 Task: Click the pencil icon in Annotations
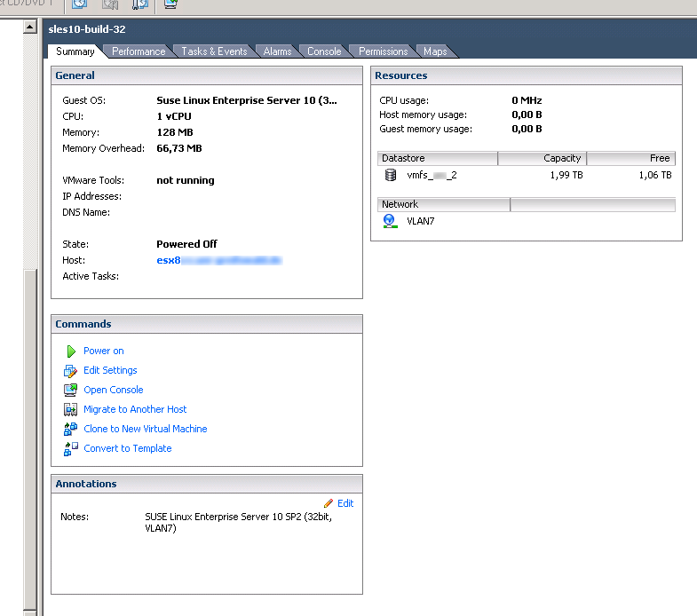pyautogui.click(x=329, y=503)
